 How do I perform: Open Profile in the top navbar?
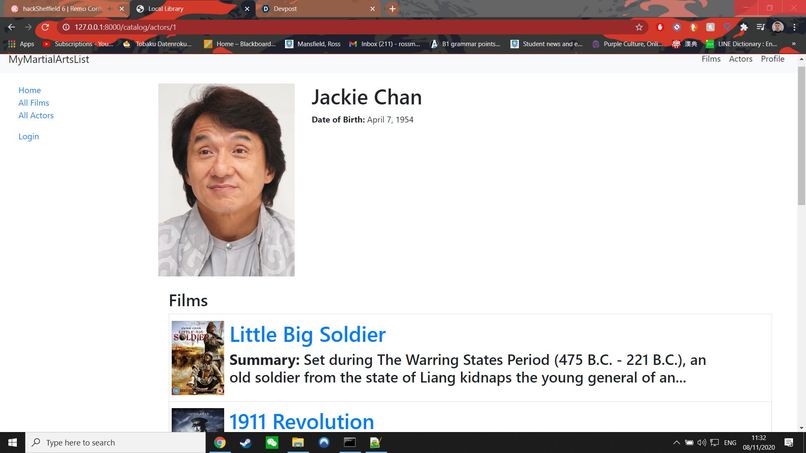[772, 59]
